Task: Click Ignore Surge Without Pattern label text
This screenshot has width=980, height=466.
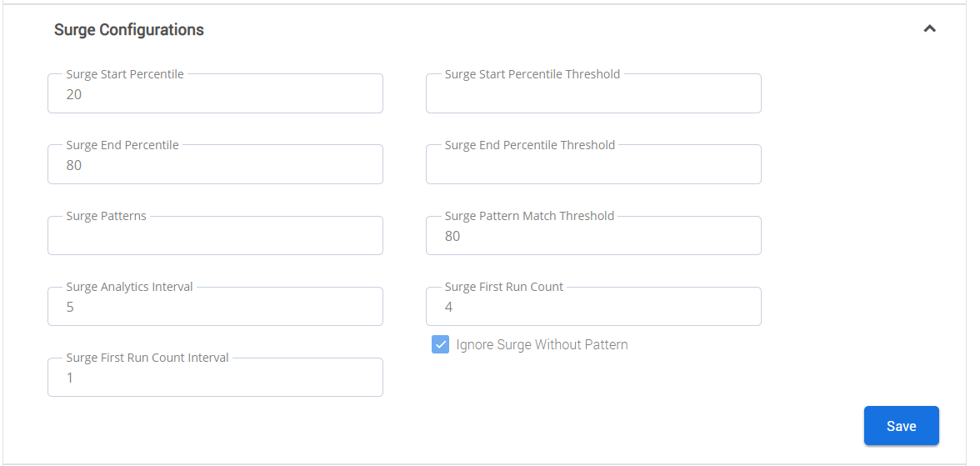Action: 542,344
